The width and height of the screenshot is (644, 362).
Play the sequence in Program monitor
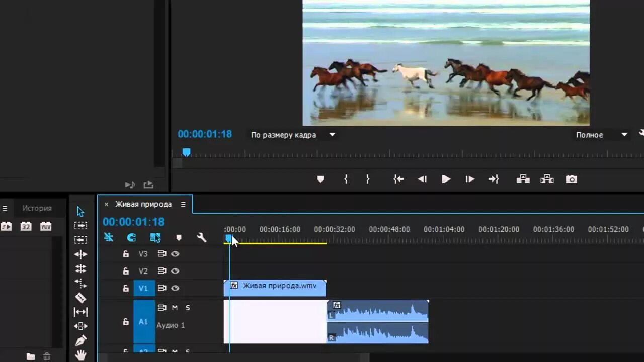[446, 179]
